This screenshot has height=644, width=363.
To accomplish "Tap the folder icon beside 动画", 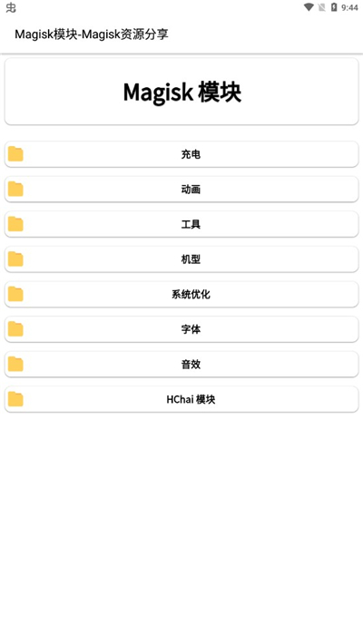I will pyautogui.click(x=15, y=189).
